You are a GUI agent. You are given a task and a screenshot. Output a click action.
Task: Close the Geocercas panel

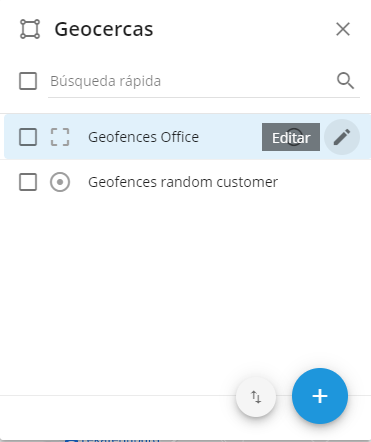(x=343, y=29)
